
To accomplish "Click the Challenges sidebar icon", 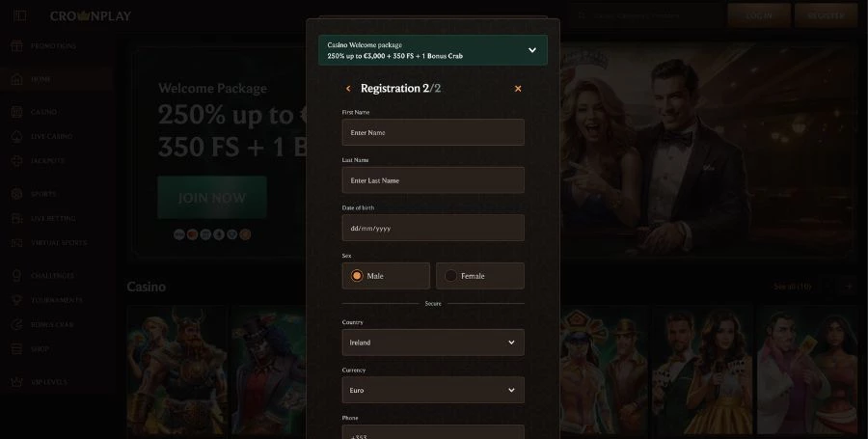I will pyautogui.click(x=16, y=276).
